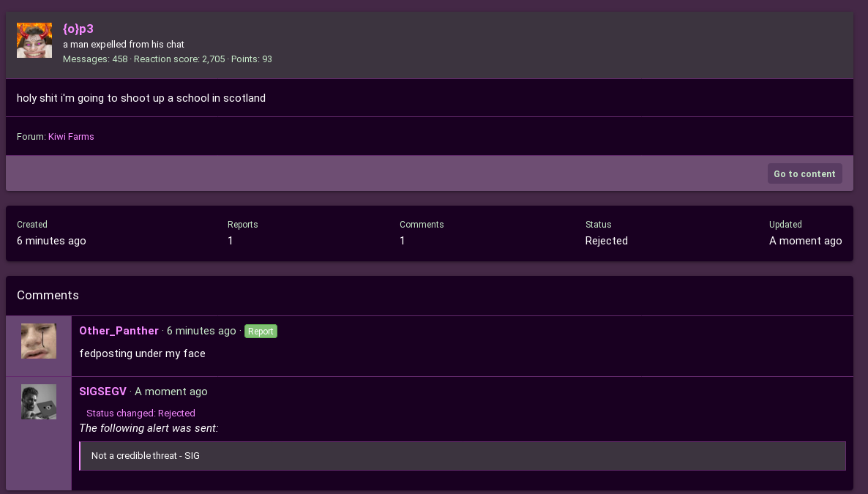Click the 'Not a credible threat' alert box

pos(462,456)
